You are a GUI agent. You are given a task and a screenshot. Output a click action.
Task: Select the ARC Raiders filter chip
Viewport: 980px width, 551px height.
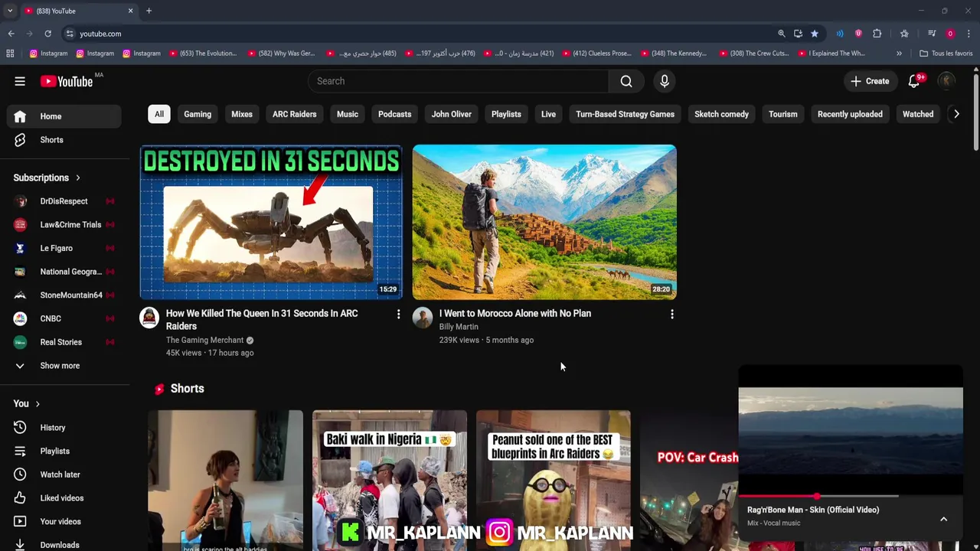[x=295, y=114]
